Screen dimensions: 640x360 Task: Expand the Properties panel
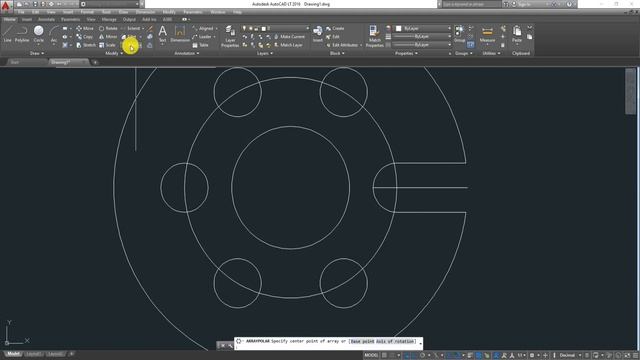click(x=406, y=53)
